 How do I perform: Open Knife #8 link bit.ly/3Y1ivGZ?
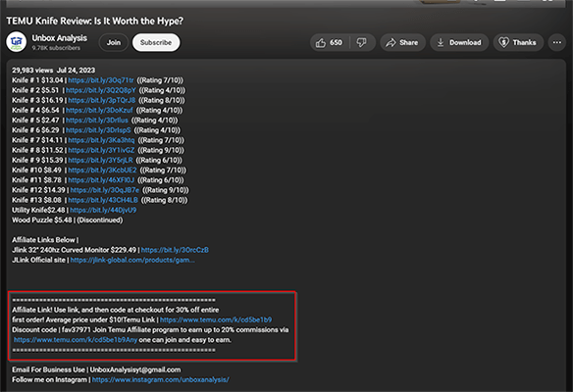tap(101, 150)
